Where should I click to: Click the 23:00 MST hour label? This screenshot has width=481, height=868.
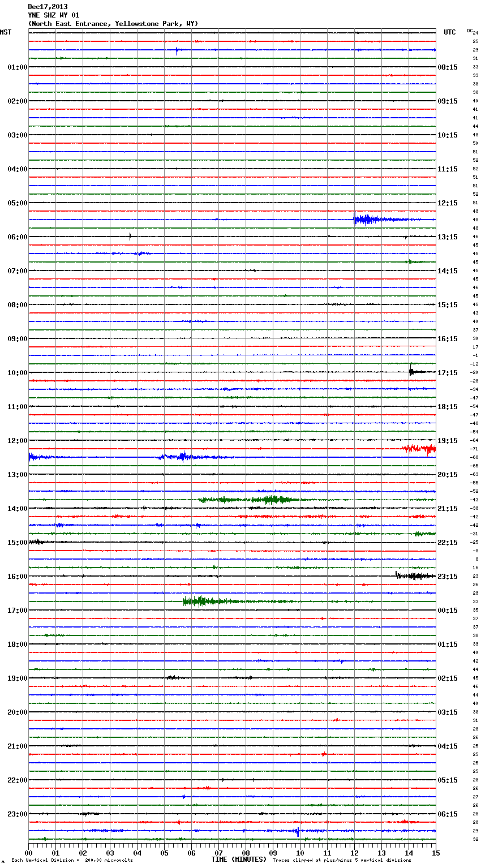click(x=17, y=814)
